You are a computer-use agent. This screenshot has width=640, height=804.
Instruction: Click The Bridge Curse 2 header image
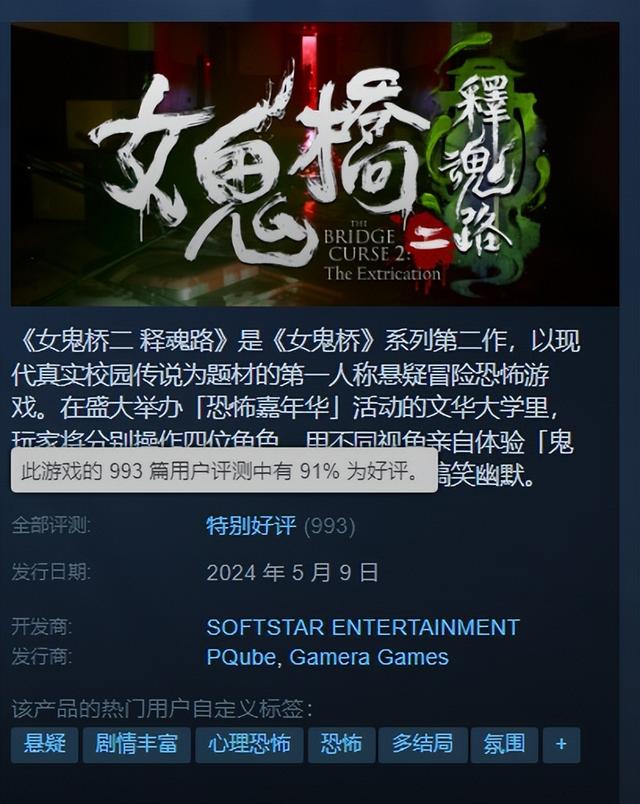click(x=315, y=164)
